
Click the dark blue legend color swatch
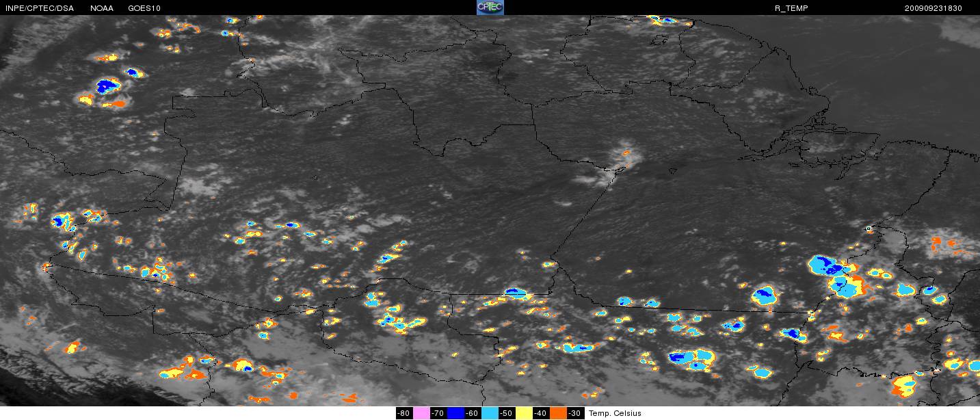(455, 413)
